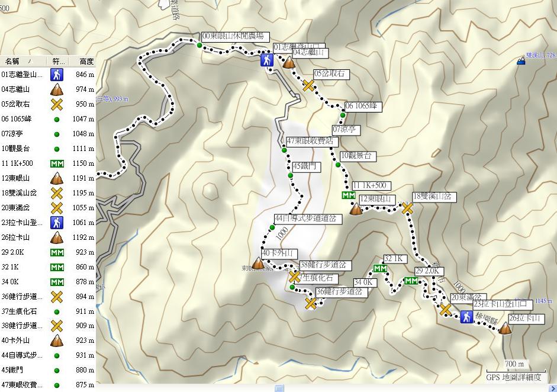The height and width of the screenshot is (392, 557).
Task: Select the green dot at 44自導式步道岔 on map
Action: 272,227
